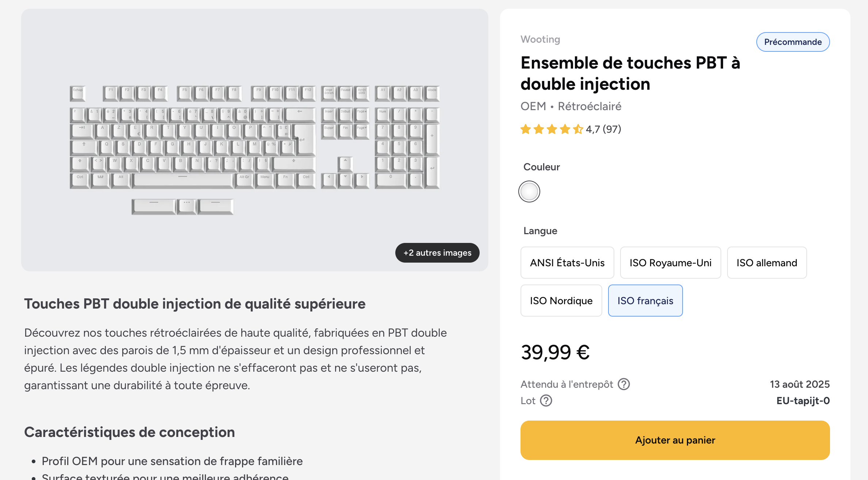The image size is (868, 480).
Task: Click the Précommande badge
Action: click(793, 42)
